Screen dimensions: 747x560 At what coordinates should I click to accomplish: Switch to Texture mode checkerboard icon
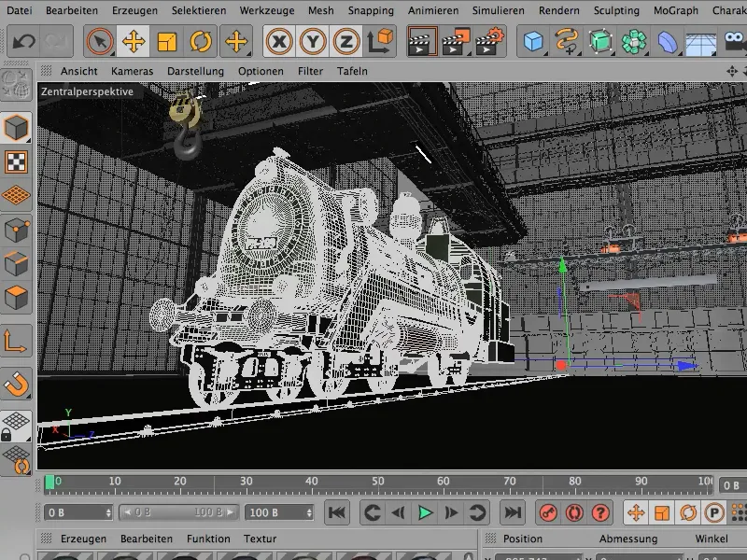tap(16, 161)
